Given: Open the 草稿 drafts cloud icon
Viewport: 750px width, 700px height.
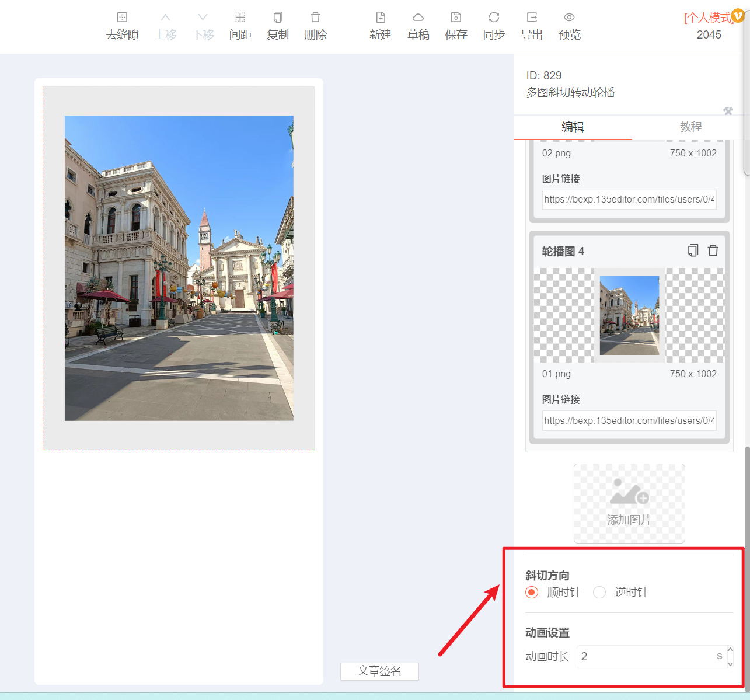Looking at the screenshot, I should click(x=418, y=26).
